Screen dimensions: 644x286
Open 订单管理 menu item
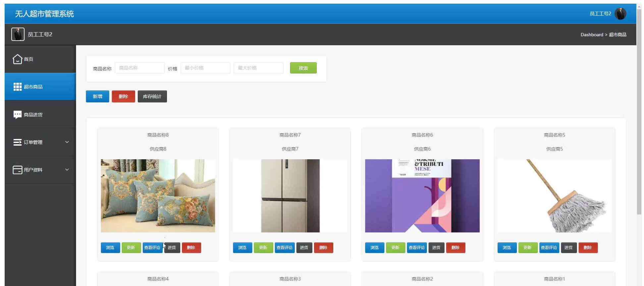click(40, 142)
